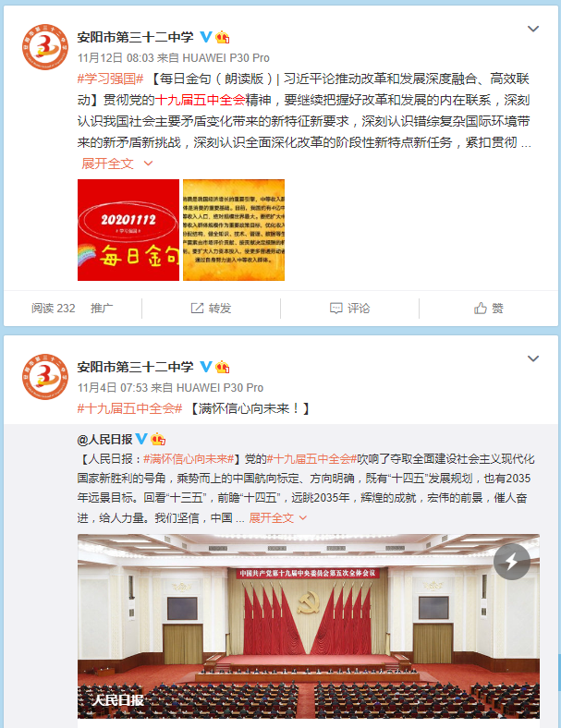Screen dimensions: 561x728
Task: Open 评论 comments on the first post
Action: click(349, 309)
